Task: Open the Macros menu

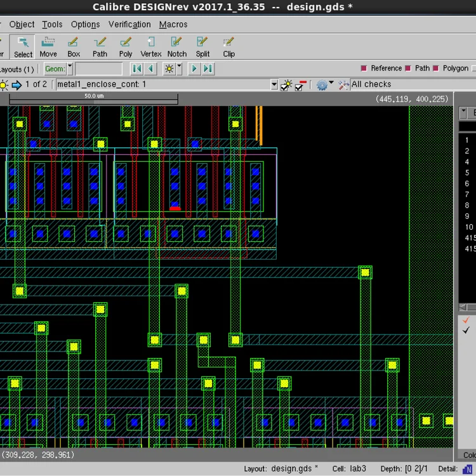Action: 173,24
